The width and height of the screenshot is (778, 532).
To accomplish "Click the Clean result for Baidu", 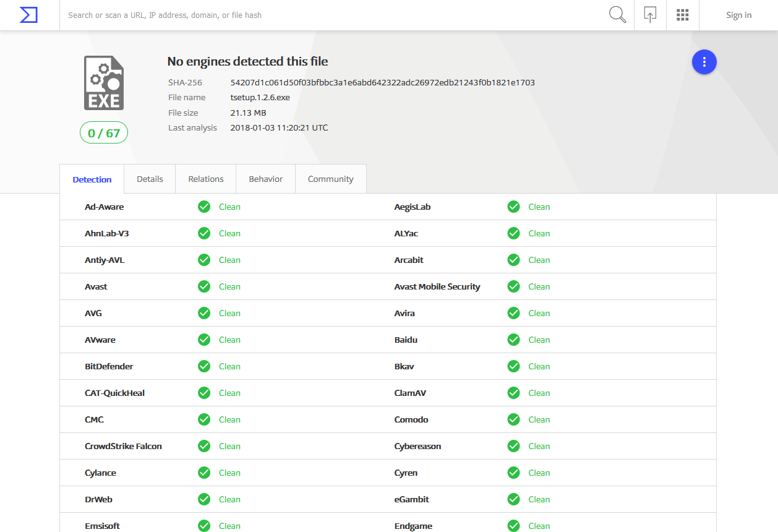I will [539, 340].
